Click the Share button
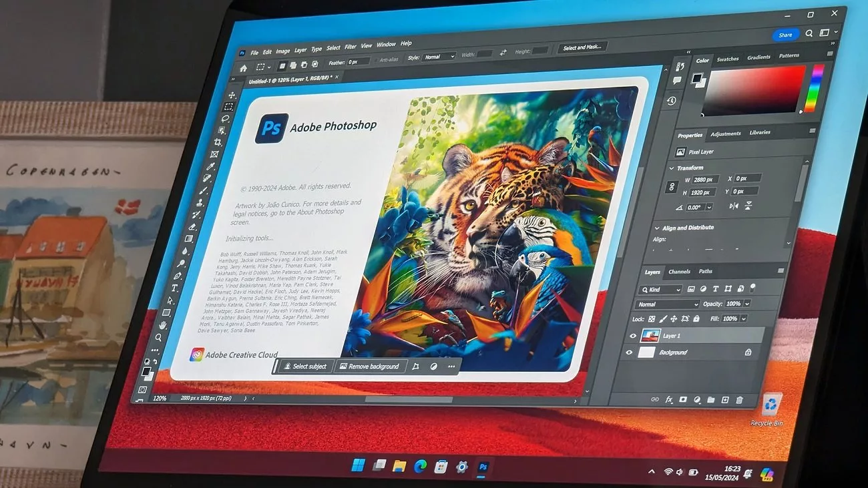Viewport: 868px width, 488px height. (785, 35)
